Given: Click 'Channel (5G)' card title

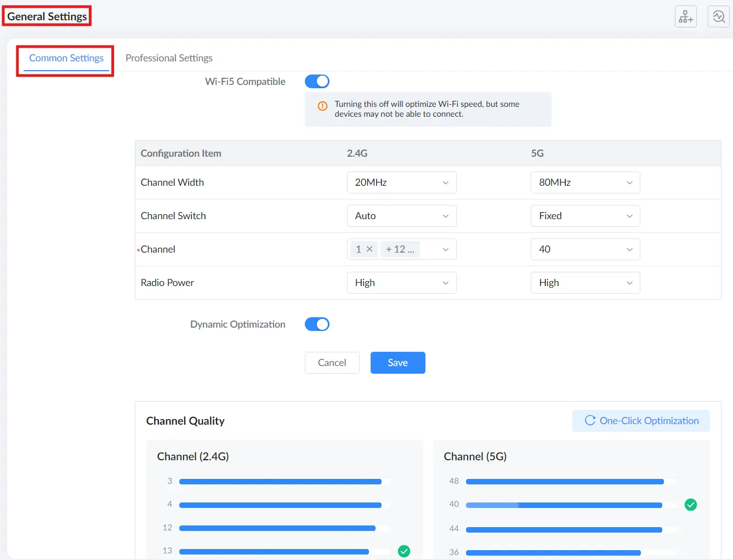Looking at the screenshot, I should (475, 456).
